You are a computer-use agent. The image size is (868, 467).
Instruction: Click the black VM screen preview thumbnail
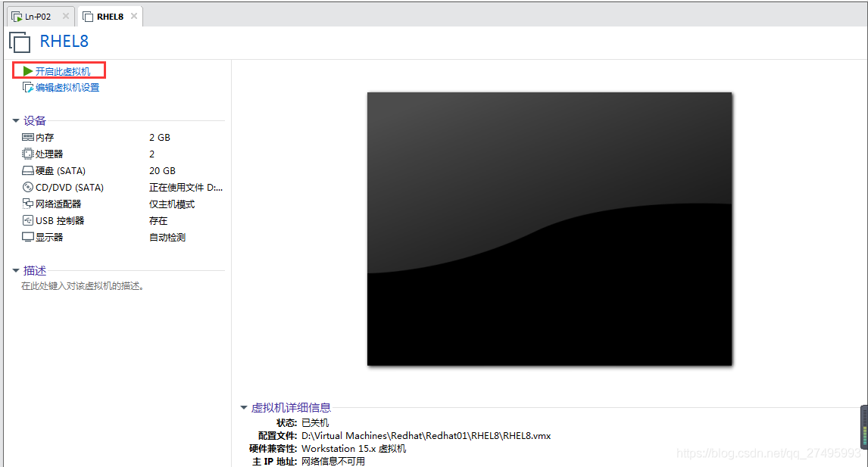(x=550, y=229)
